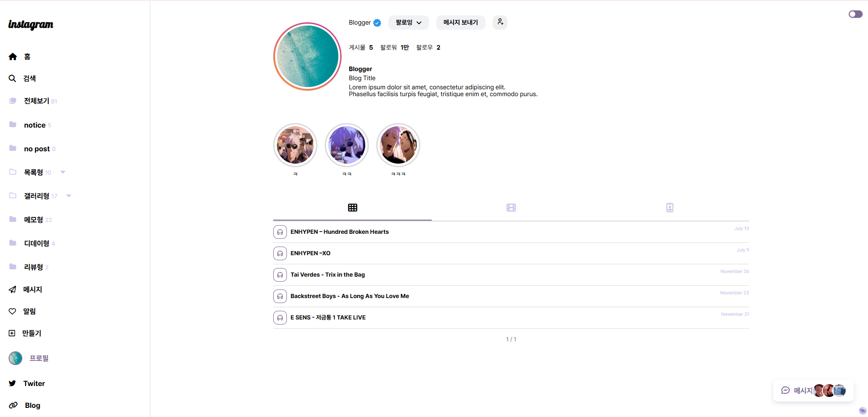This screenshot has width=868, height=417.
Task: Open the home icon in the sidebar
Action: 13,57
